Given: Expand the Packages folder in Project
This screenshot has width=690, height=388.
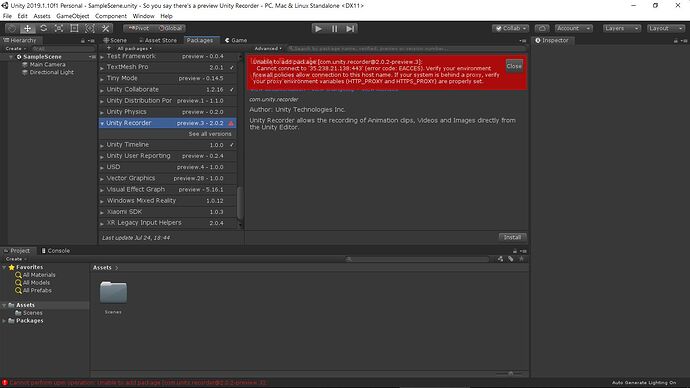Looking at the screenshot, I should pyautogui.click(x=4, y=321).
